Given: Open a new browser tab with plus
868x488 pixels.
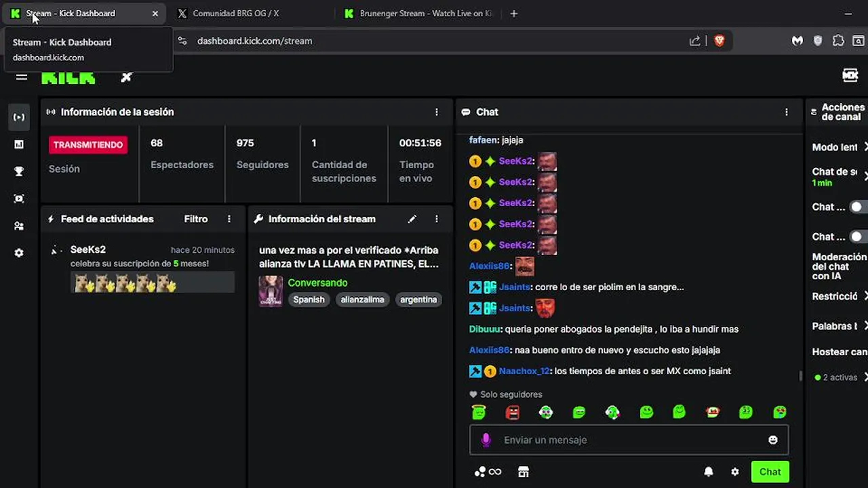Looking at the screenshot, I should 513,14.
